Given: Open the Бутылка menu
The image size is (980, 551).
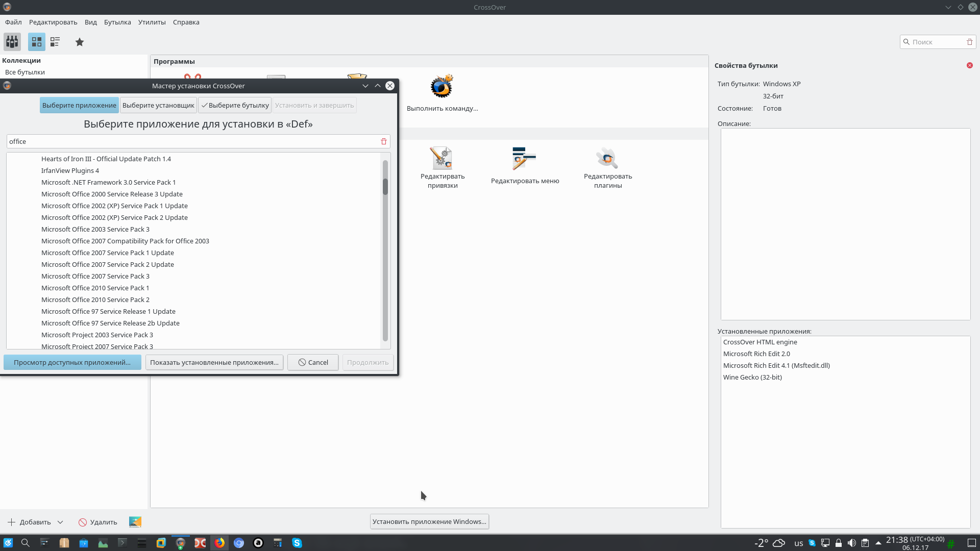Looking at the screenshot, I should point(117,22).
